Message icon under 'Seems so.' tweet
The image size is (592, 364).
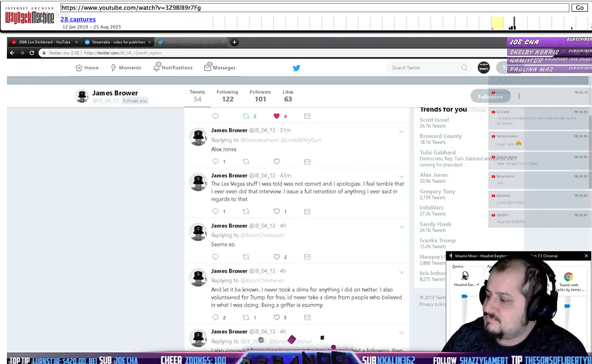tap(307, 257)
